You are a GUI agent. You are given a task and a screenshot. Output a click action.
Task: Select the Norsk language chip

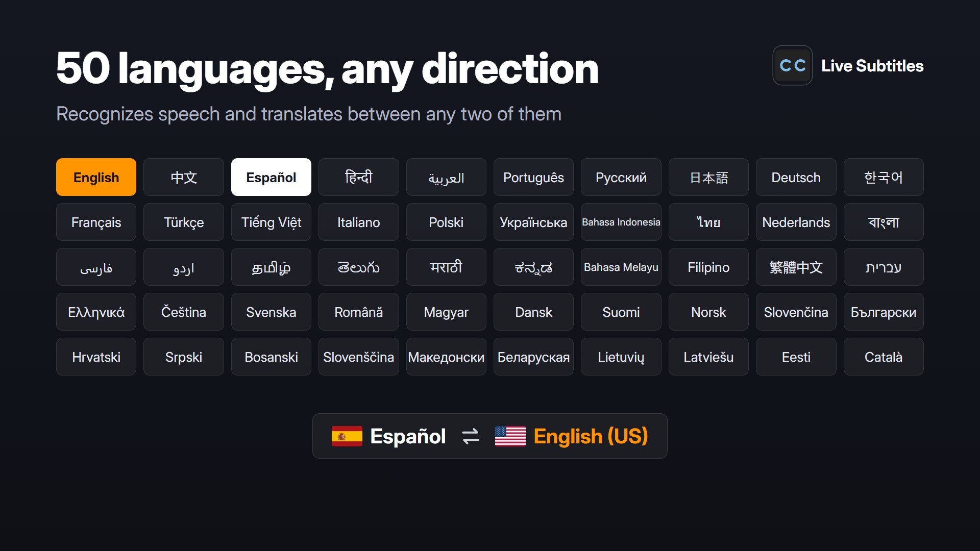click(708, 312)
